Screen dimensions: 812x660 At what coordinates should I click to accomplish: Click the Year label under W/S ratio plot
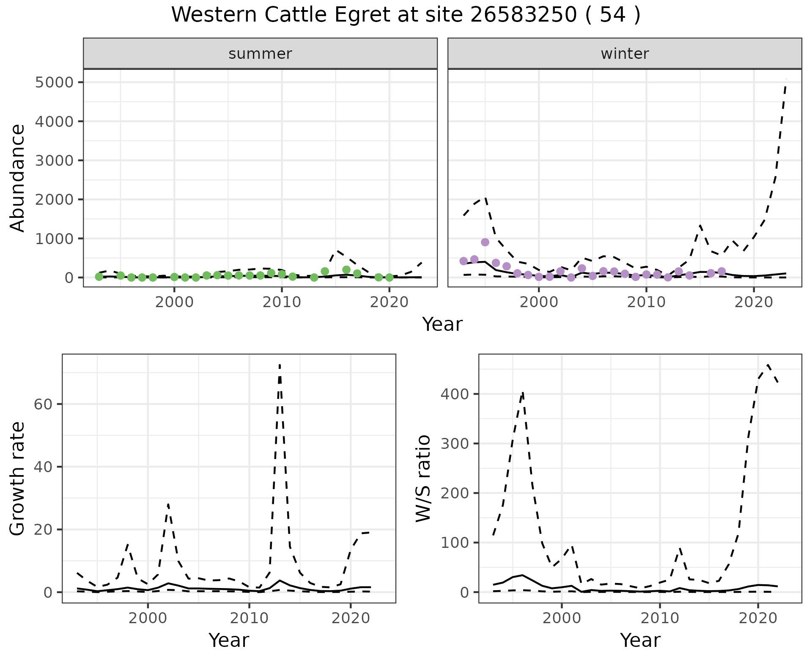point(640,640)
